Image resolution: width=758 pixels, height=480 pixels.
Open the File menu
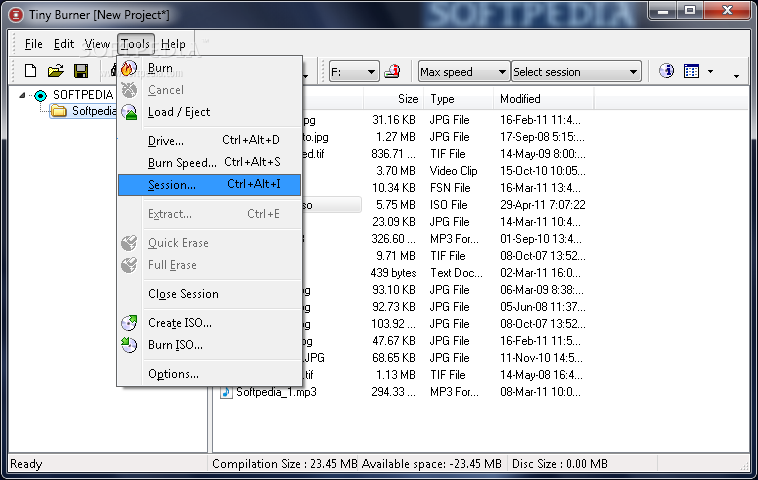tap(33, 44)
